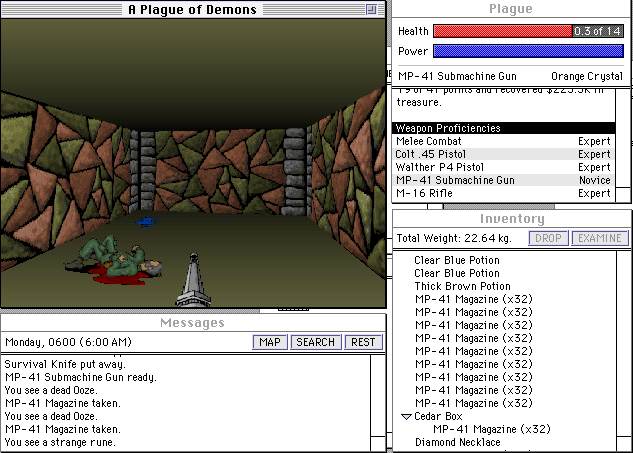Select the Colt .45 Pistol proficiency row
Screen dimensions: 633x453
(x=503, y=154)
